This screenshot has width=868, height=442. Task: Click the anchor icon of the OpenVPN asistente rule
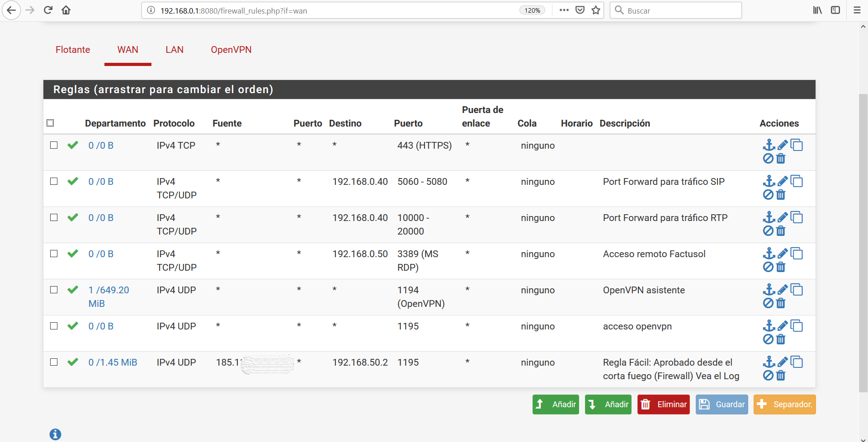[769, 290]
